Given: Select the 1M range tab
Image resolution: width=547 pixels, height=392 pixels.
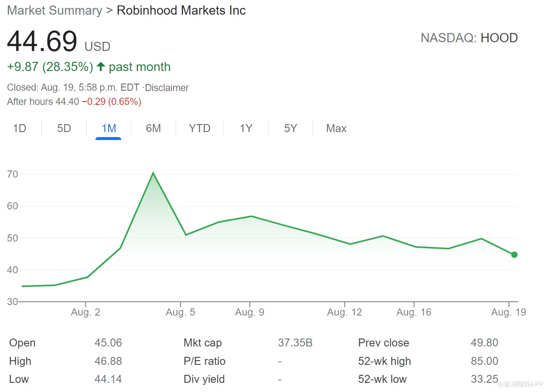Looking at the screenshot, I should point(109,128).
